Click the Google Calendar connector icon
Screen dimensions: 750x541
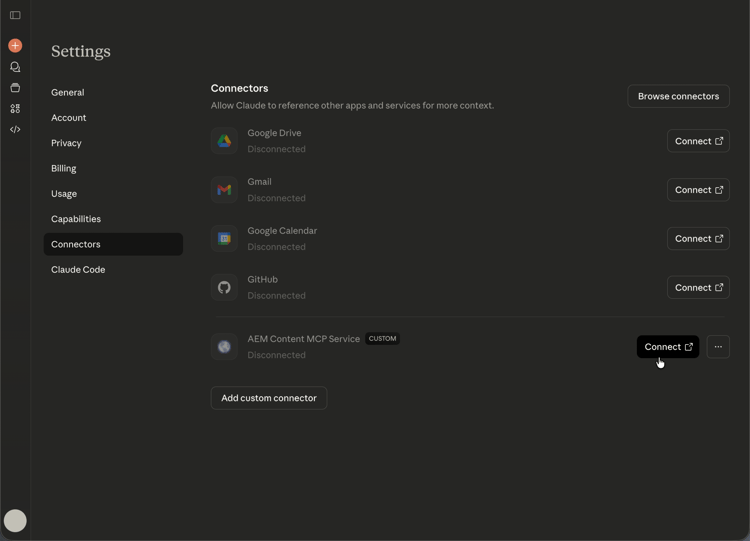pos(224,238)
